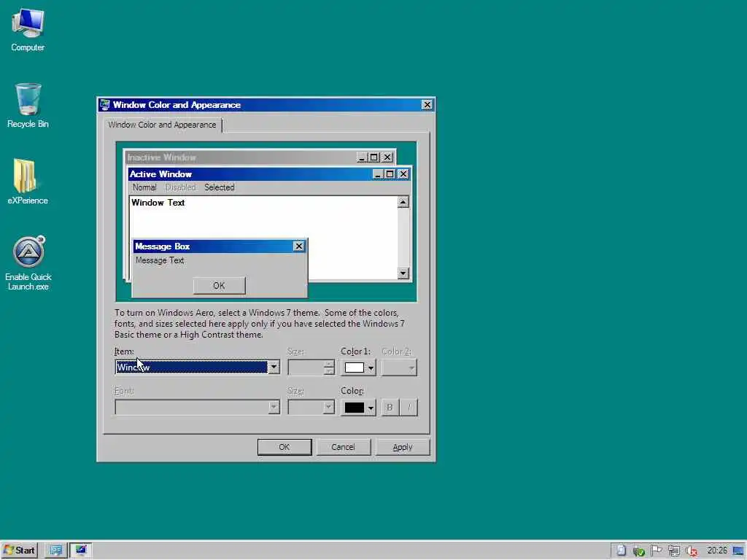Click the safely remove hardware tray icon
747x560 pixels.
tap(638, 551)
